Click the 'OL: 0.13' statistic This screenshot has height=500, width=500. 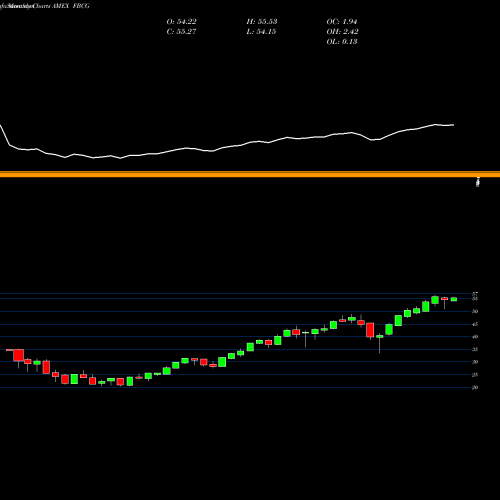click(342, 42)
